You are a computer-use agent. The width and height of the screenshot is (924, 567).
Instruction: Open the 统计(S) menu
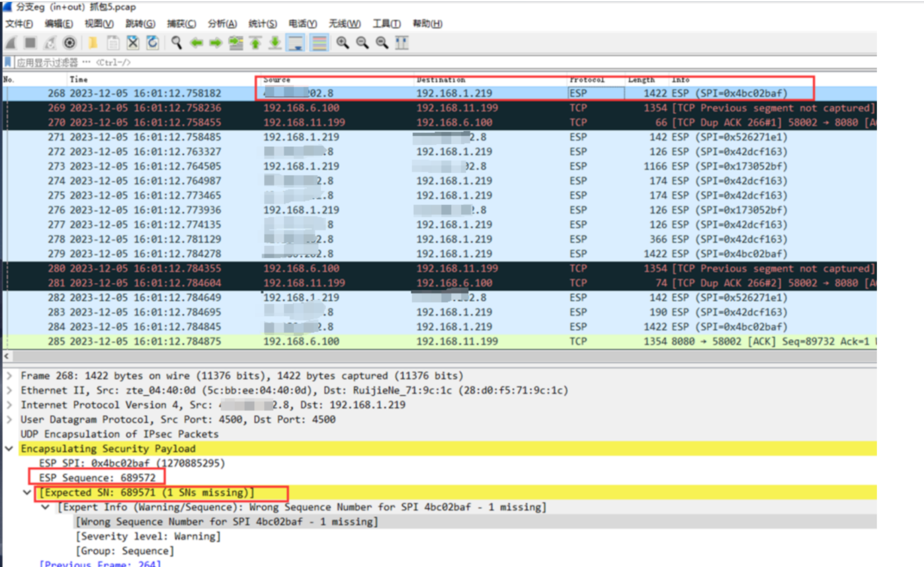262,24
